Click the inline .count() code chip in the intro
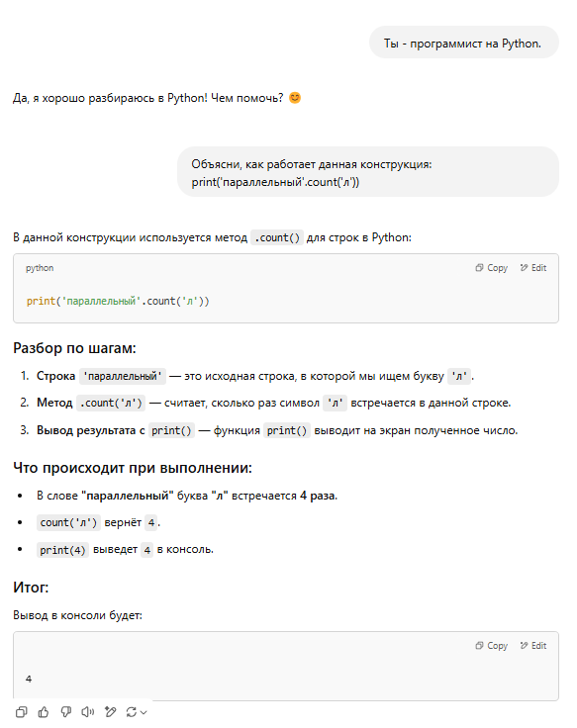Viewport: 577px width, 728px height. click(x=277, y=237)
